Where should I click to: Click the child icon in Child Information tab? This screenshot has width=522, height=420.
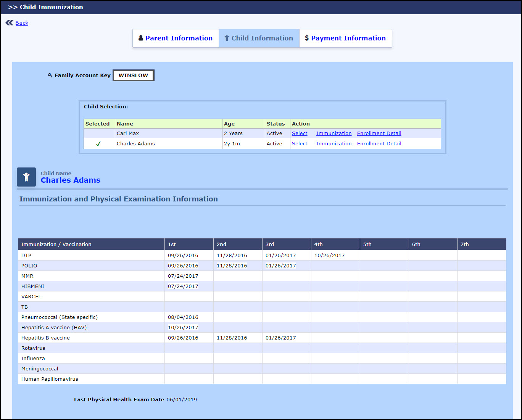tap(227, 38)
